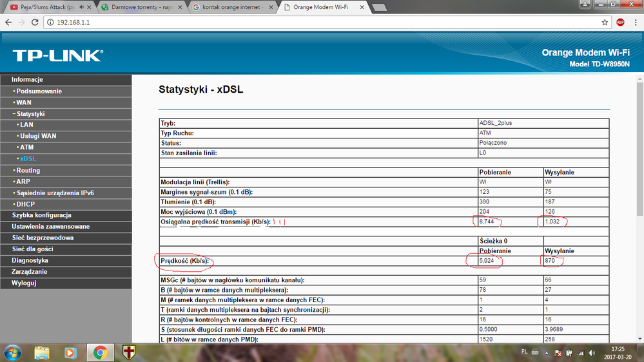Open Windows Explorer from the taskbar
The height and width of the screenshot is (362, 644).
(x=42, y=352)
